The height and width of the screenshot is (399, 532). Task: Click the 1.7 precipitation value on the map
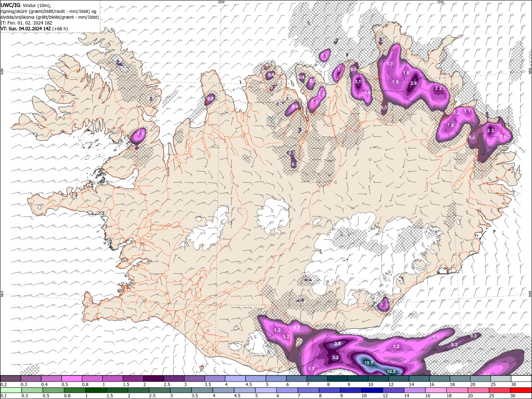[x=467, y=111]
